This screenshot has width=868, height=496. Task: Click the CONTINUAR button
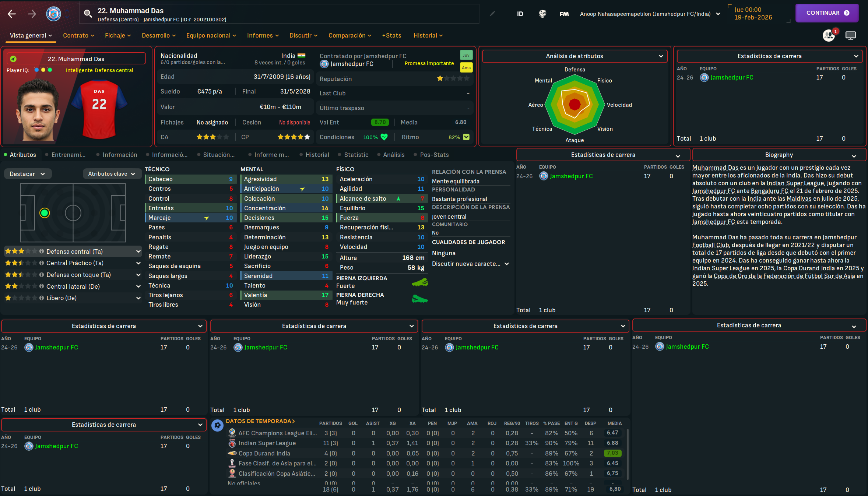coord(827,13)
